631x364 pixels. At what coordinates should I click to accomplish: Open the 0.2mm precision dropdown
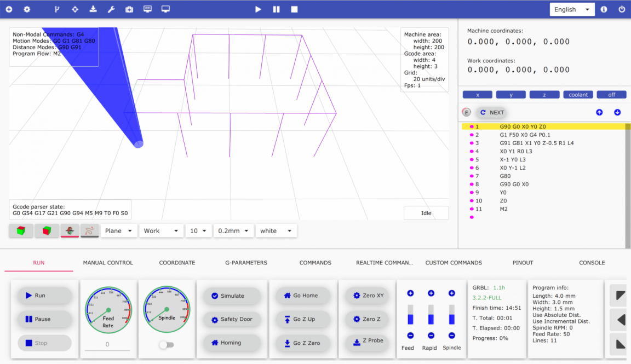point(233,230)
